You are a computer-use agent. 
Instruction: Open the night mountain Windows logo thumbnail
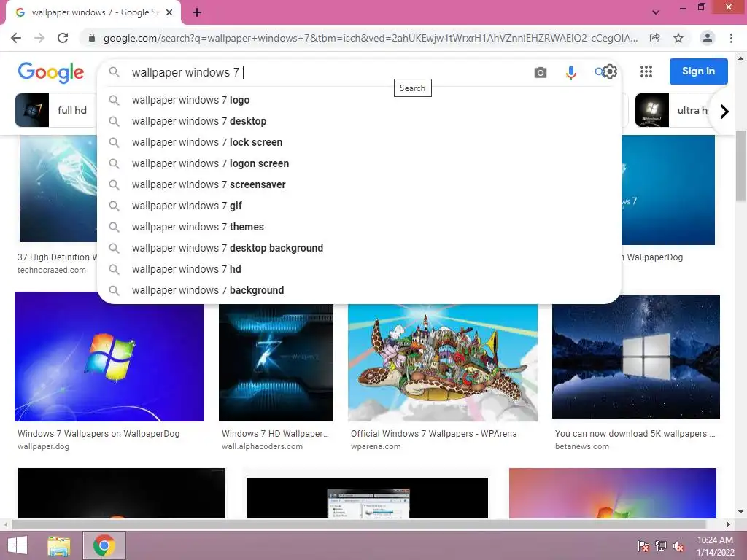(x=636, y=357)
